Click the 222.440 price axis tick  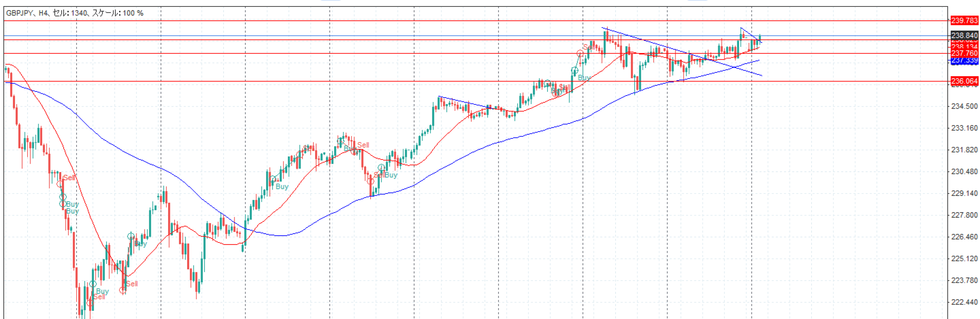click(964, 303)
